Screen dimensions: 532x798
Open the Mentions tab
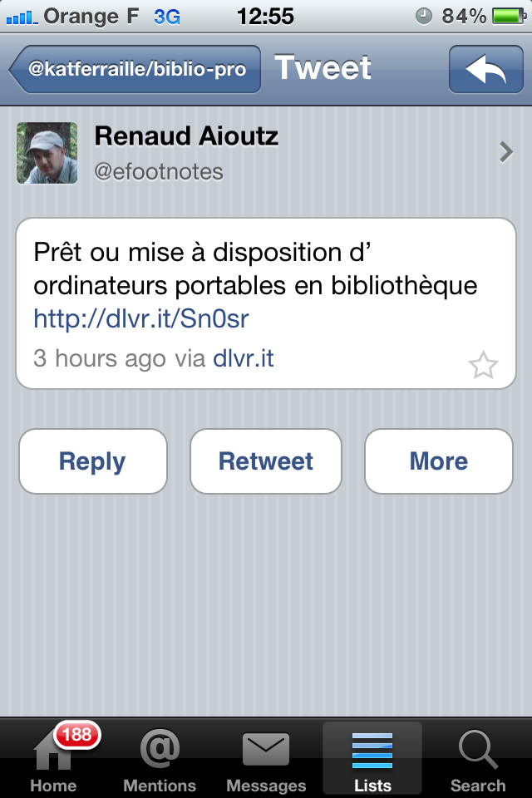click(160, 760)
